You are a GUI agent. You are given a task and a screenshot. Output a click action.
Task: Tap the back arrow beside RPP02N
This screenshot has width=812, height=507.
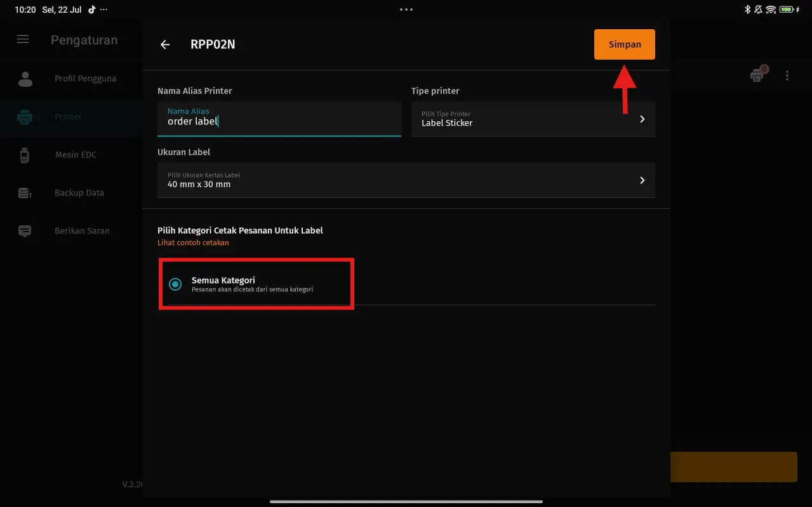point(165,44)
